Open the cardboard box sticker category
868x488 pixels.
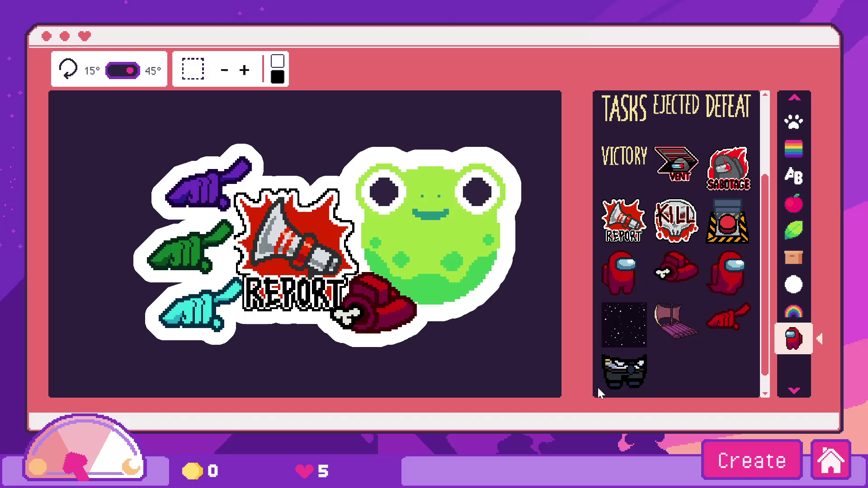[793, 258]
